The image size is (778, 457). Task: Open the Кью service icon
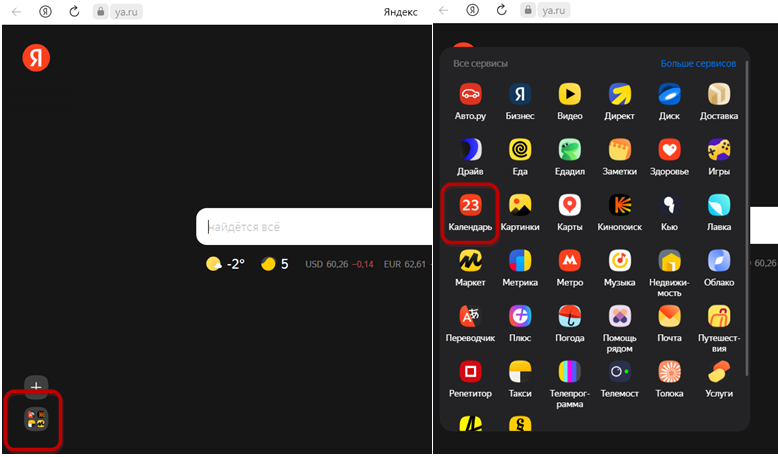(x=669, y=205)
